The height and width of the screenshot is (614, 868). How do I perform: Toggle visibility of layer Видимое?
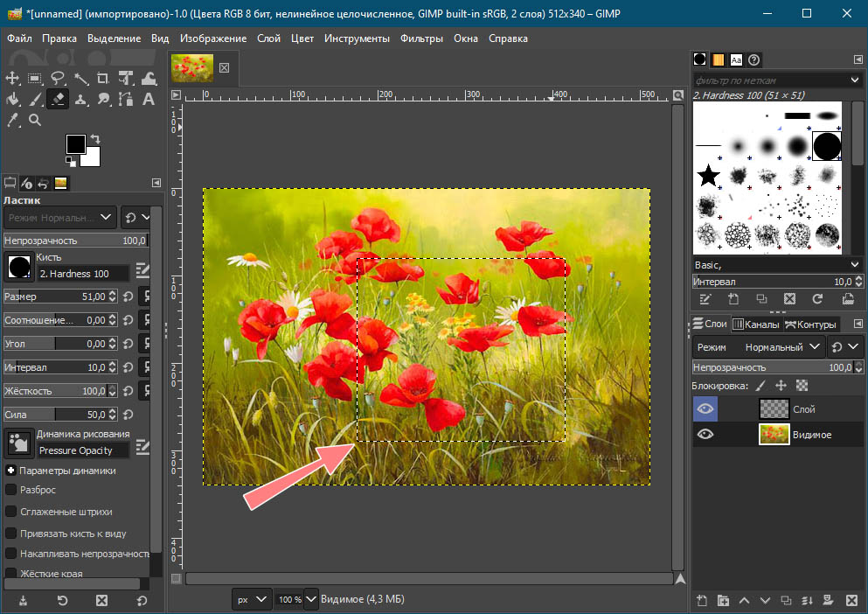[x=705, y=435]
